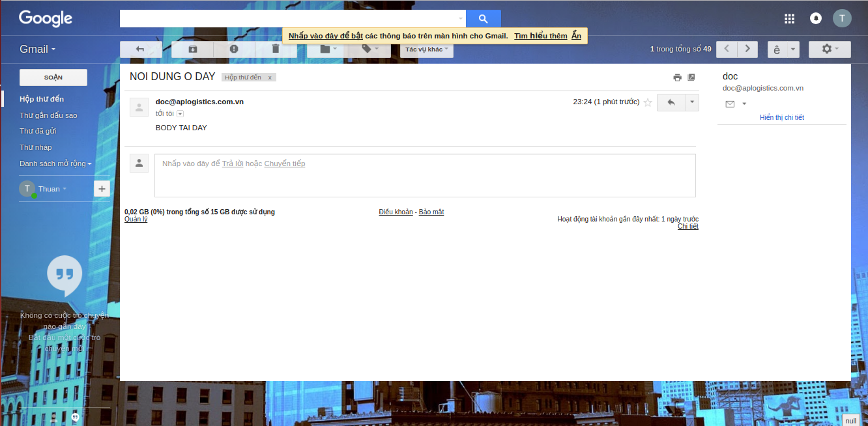Open the notifications bell

coord(816,18)
